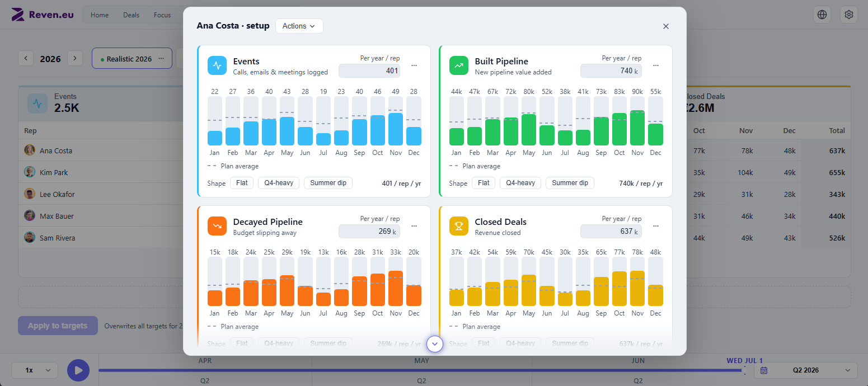This screenshot has height=386, width=868.
Task: Select the Realistic 2026 scenario tab
Action: click(x=132, y=58)
